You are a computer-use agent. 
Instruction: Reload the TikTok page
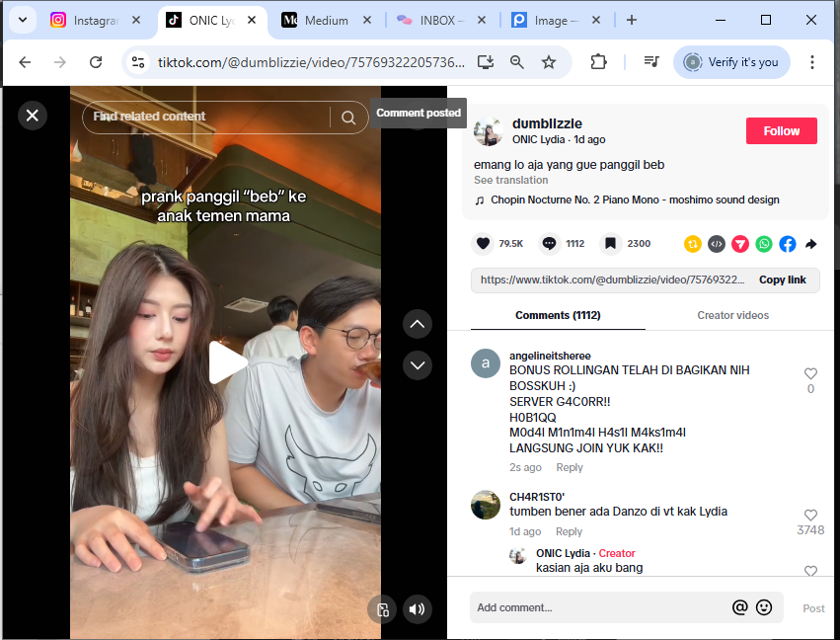[x=96, y=62]
